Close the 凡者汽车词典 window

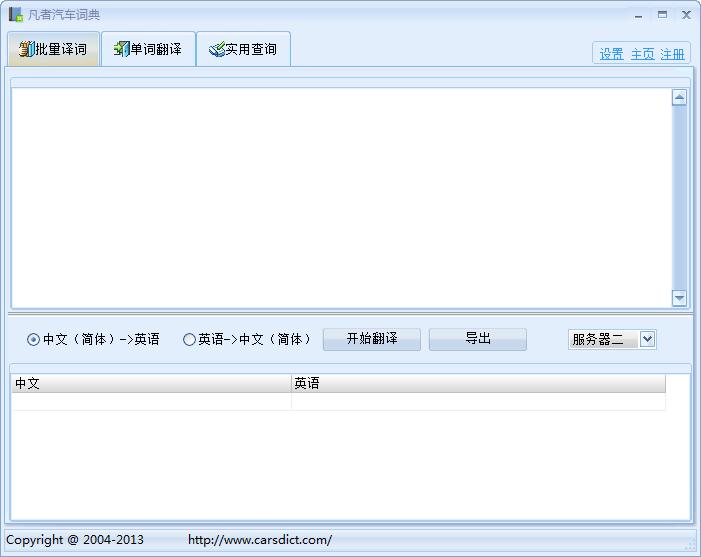coord(686,15)
